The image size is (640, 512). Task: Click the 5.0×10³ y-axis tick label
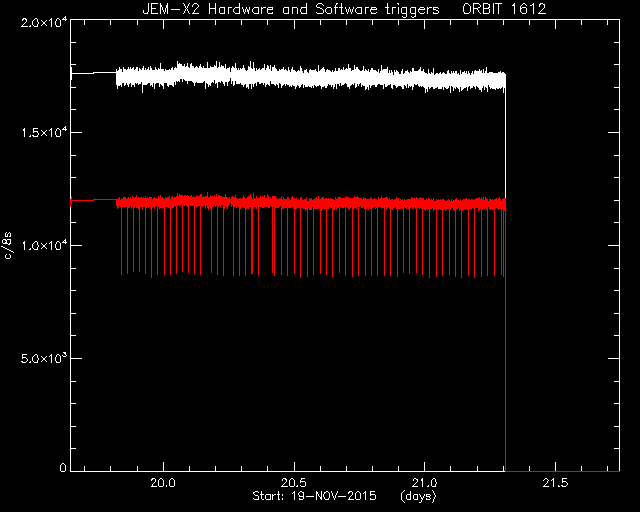[x=44, y=358]
